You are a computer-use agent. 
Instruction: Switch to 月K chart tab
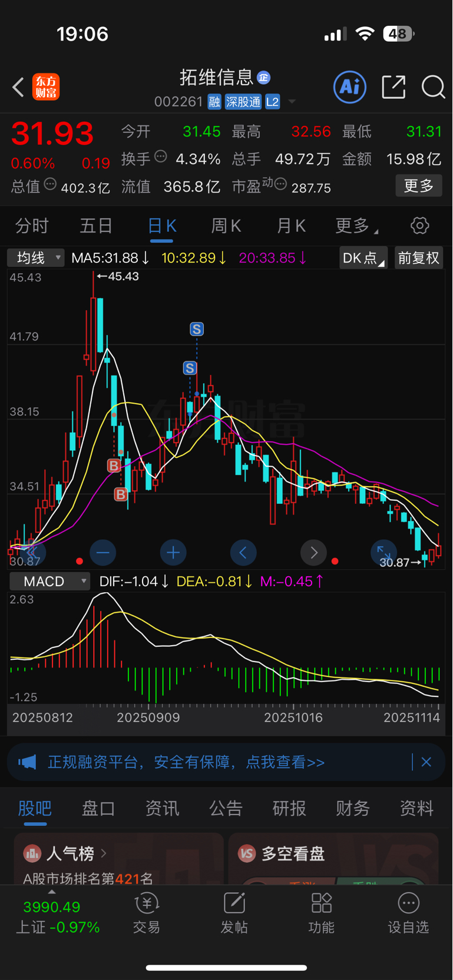[x=290, y=225]
